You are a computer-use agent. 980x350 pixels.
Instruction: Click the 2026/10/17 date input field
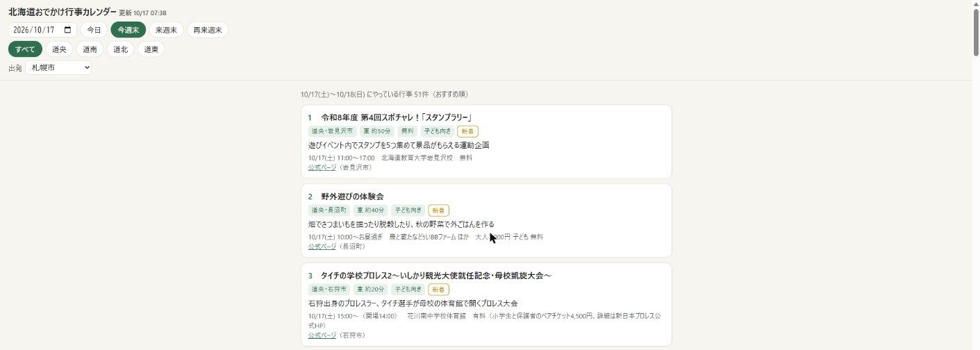click(42, 30)
